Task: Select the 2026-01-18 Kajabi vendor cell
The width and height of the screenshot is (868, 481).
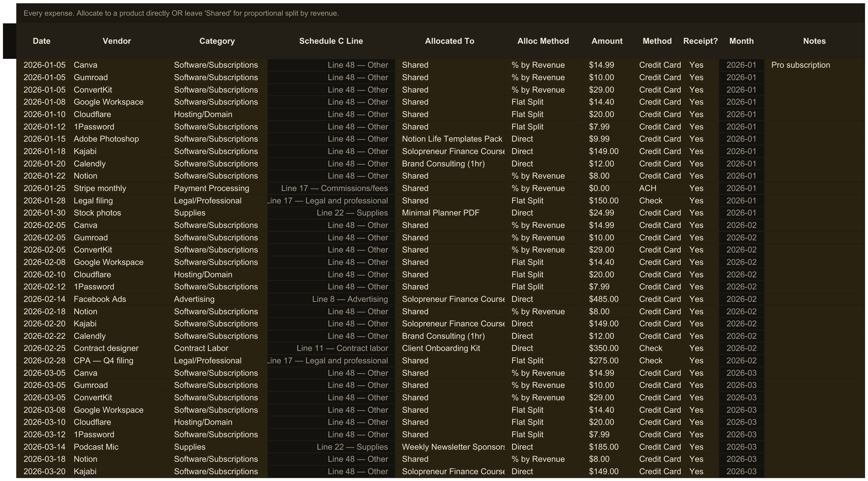Action: pyautogui.click(x=117, y=151)
